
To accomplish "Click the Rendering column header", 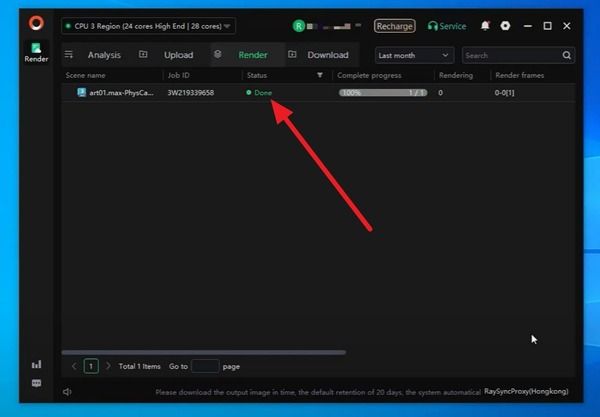I will 456,75.
